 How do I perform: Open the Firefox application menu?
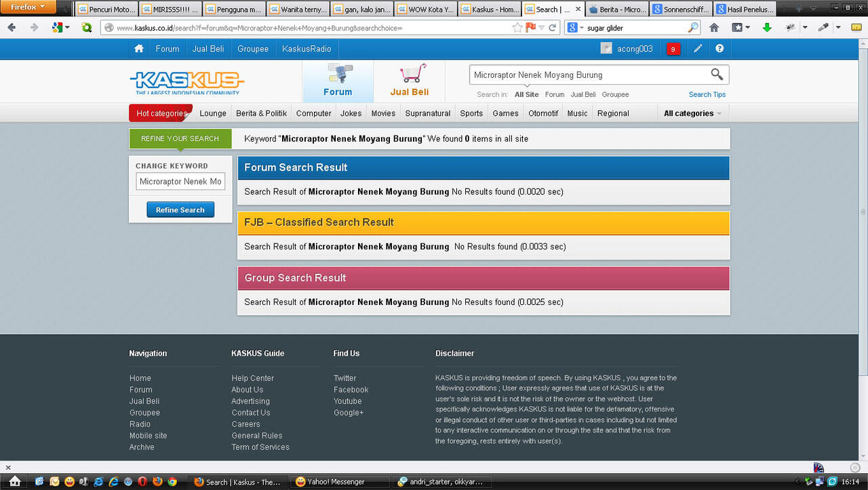click(28, 7)
